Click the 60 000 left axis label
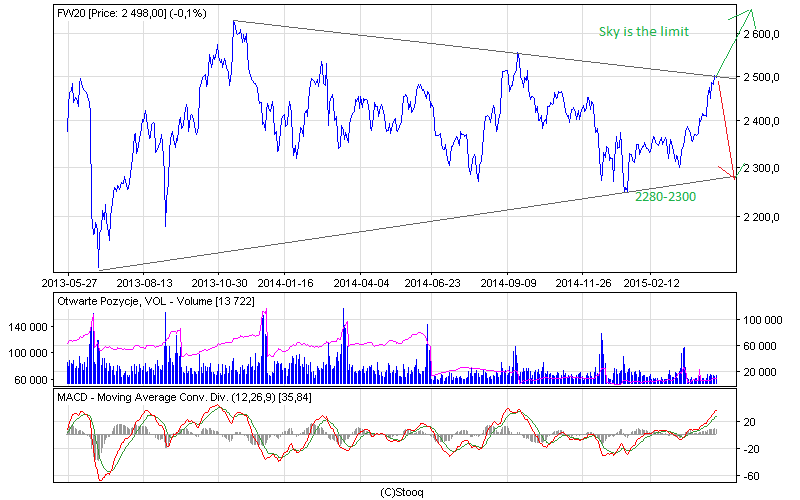 click(31, 380)
